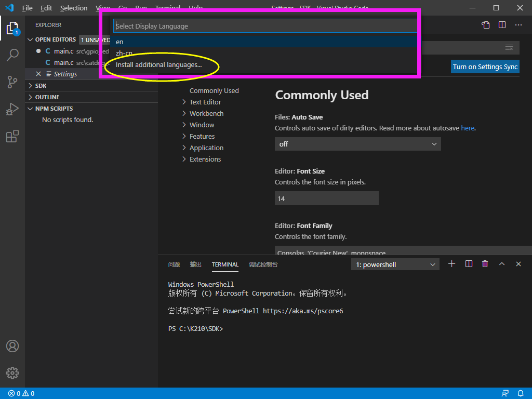Open the File menu
This screenshot has height=399, width=532.
tap(27, 8)
